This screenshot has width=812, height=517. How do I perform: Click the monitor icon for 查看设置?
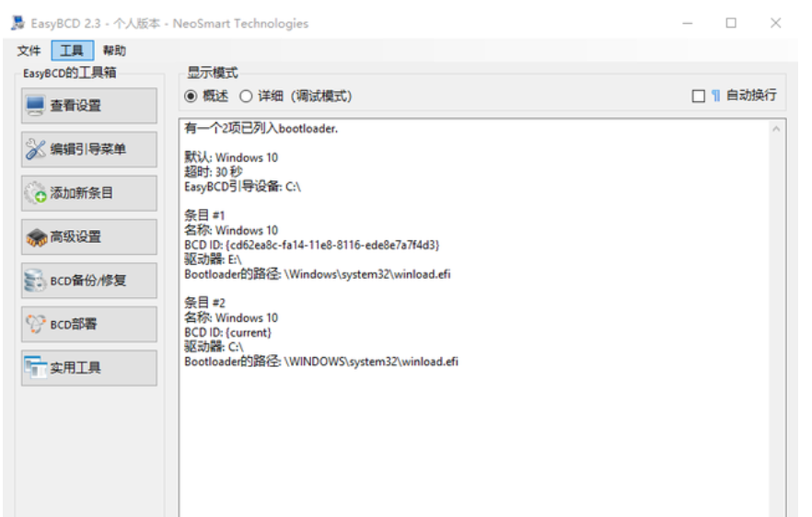[x=36, y=106]
